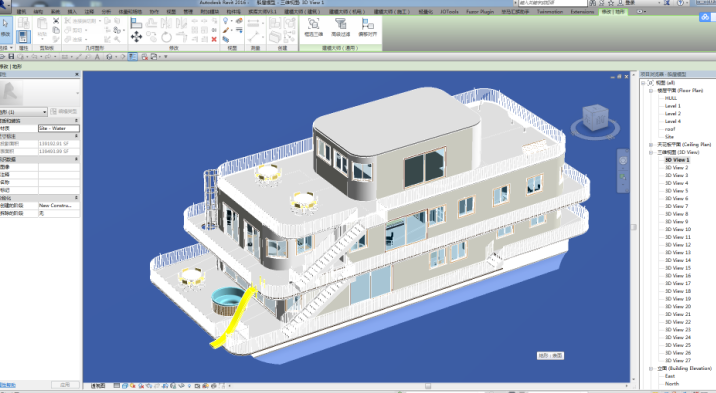716x393 pixels.
Task: Open the 建筑 ribbon tab
Action: point(21,11)
